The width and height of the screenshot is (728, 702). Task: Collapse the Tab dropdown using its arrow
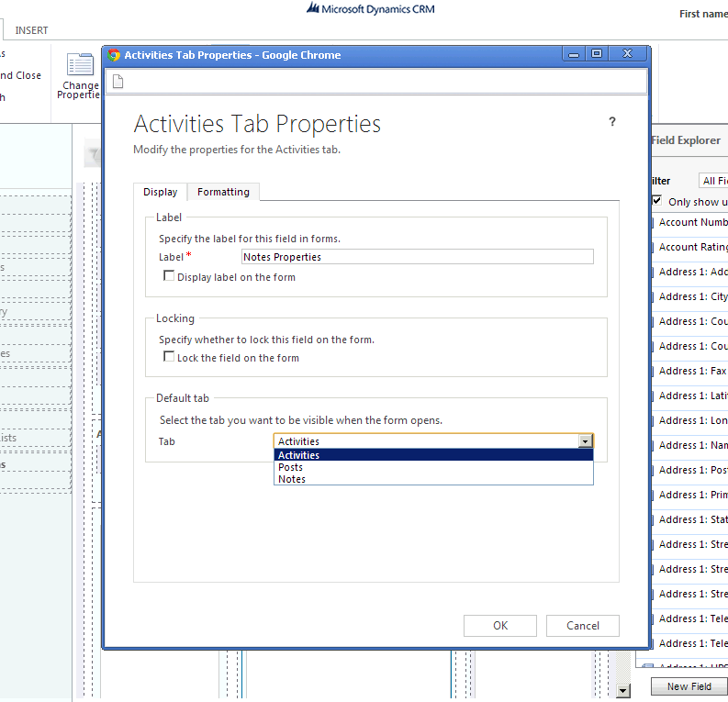(x=585, y=441)
